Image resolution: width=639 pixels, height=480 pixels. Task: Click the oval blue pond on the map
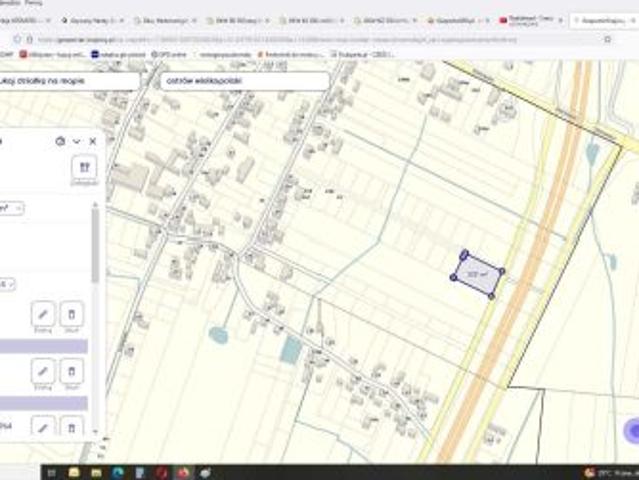218,335
